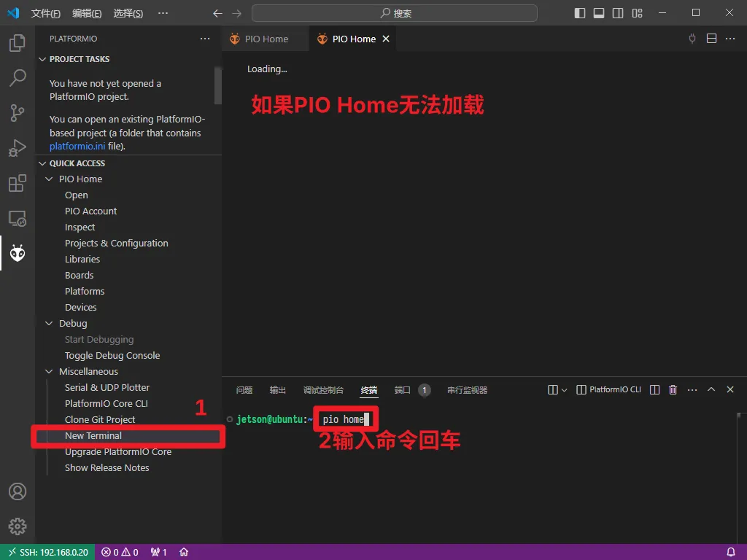Image resolution: width=747 pixels, height=560 pixels.
Task: Open the Explorer view in activity bar
Action: click(x=18, y=43)
